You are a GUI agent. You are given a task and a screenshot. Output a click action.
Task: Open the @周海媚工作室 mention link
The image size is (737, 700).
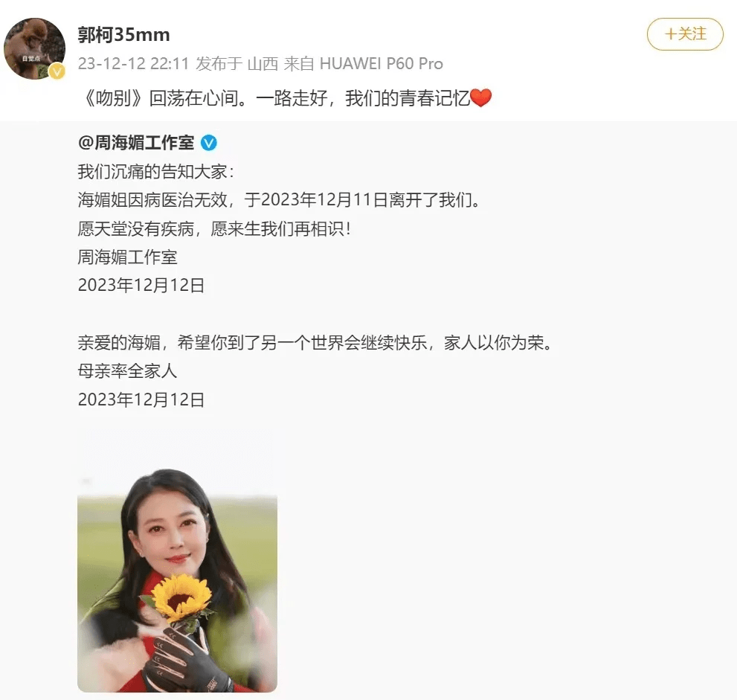coord(136,142)
